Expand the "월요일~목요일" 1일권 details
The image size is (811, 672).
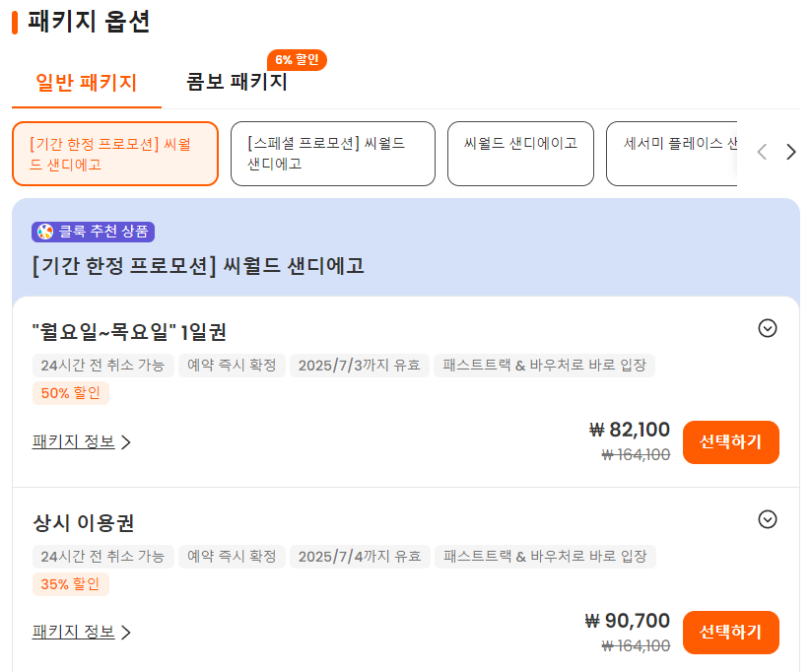768,328
